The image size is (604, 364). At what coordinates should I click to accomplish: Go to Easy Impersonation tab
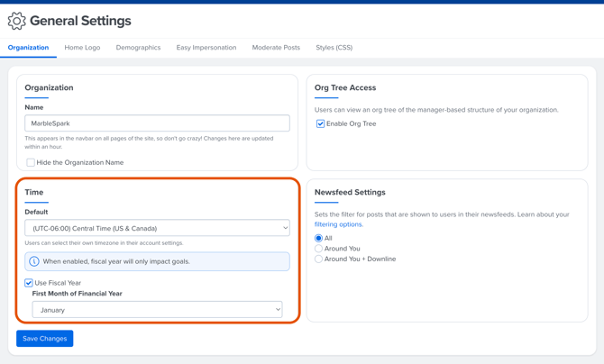[x=206, y=48]
